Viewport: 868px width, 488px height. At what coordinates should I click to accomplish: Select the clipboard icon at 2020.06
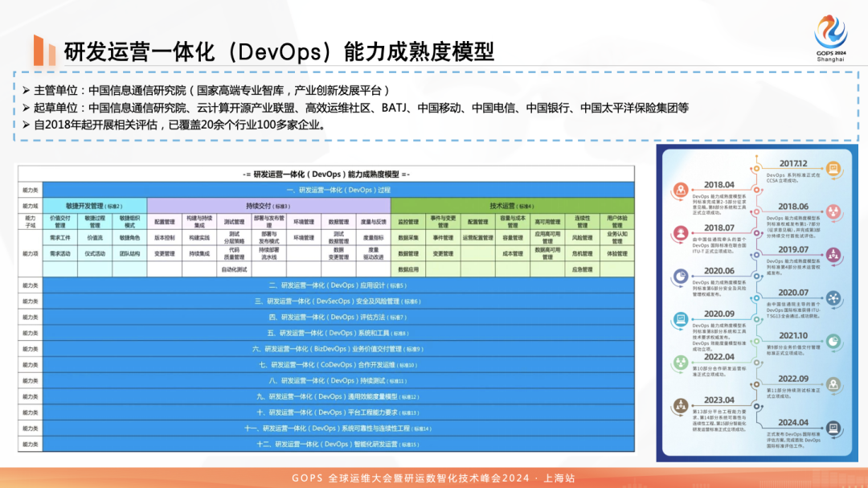(680, 274)
